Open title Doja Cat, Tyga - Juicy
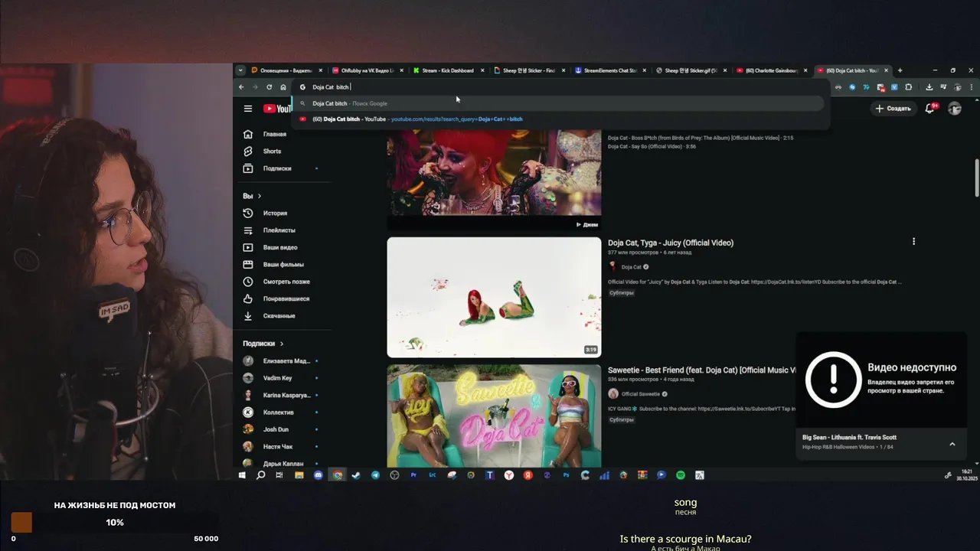This screenshot has height=551, width=980. coord(671,243)
